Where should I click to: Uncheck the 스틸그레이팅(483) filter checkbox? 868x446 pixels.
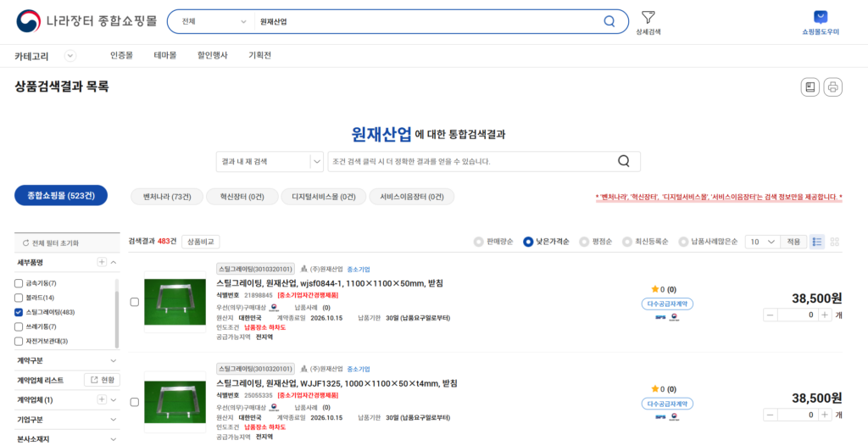(x=19, y=312)
